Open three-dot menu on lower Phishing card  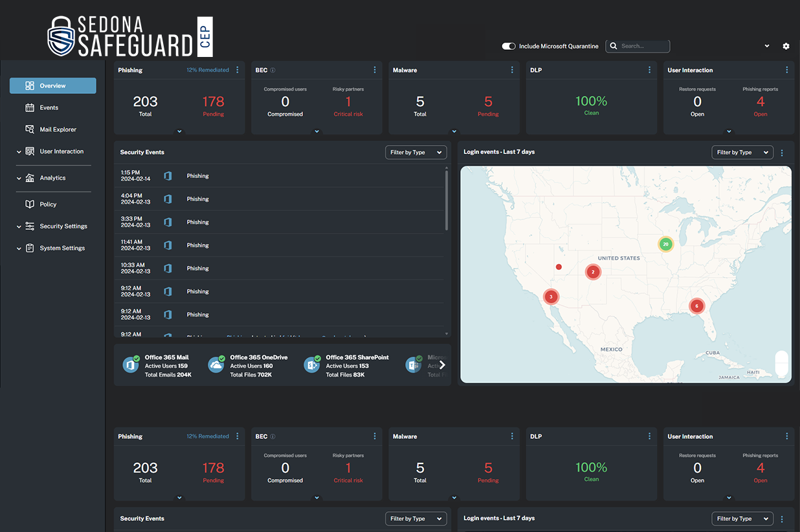click(x=238, y=436)
